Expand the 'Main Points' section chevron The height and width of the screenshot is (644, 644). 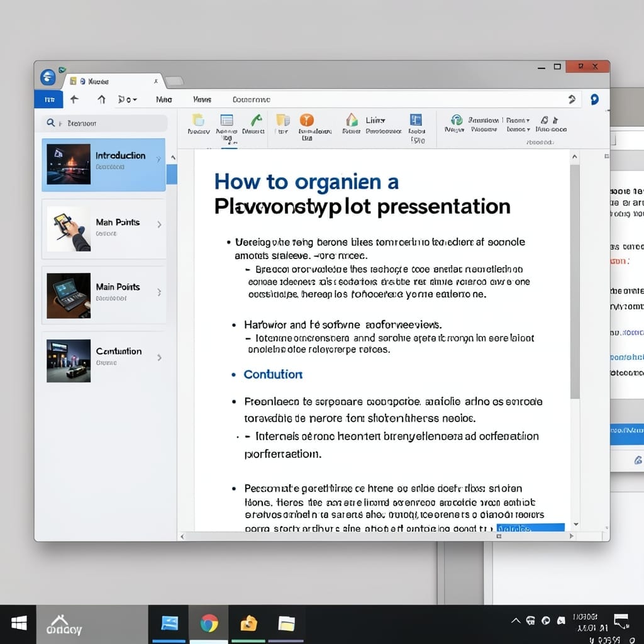click(159, 292)
